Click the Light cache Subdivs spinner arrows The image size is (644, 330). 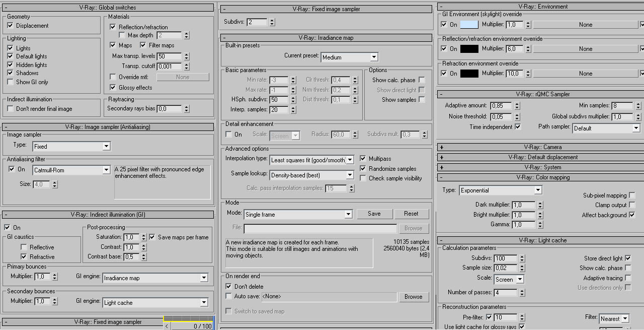pyautogui.click(x=522, y=258)
